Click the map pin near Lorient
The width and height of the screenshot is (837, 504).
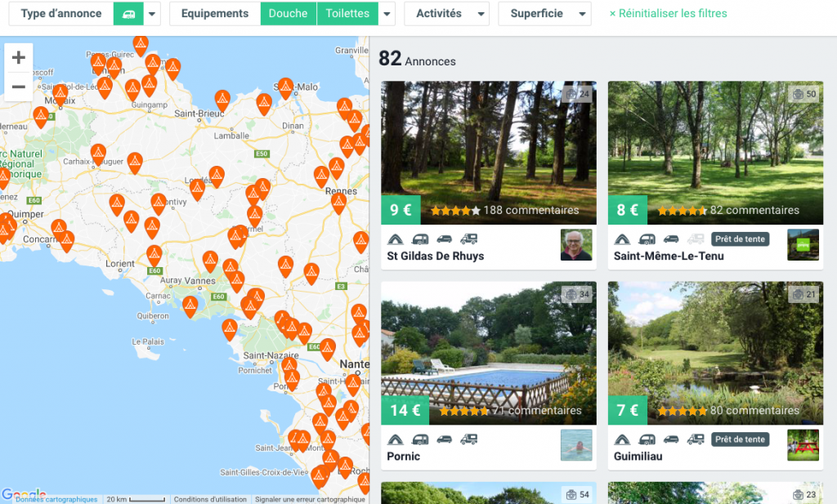click(x=154, y=254)
